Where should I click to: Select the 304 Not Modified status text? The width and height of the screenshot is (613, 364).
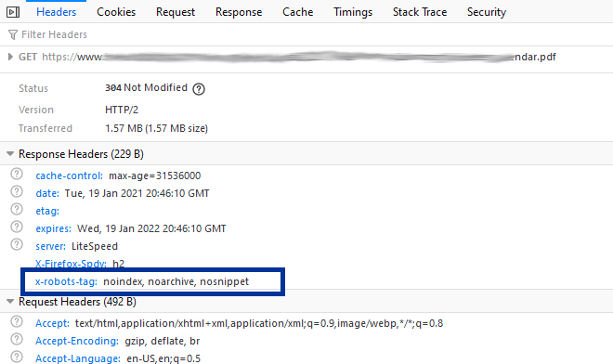(146, 87)
